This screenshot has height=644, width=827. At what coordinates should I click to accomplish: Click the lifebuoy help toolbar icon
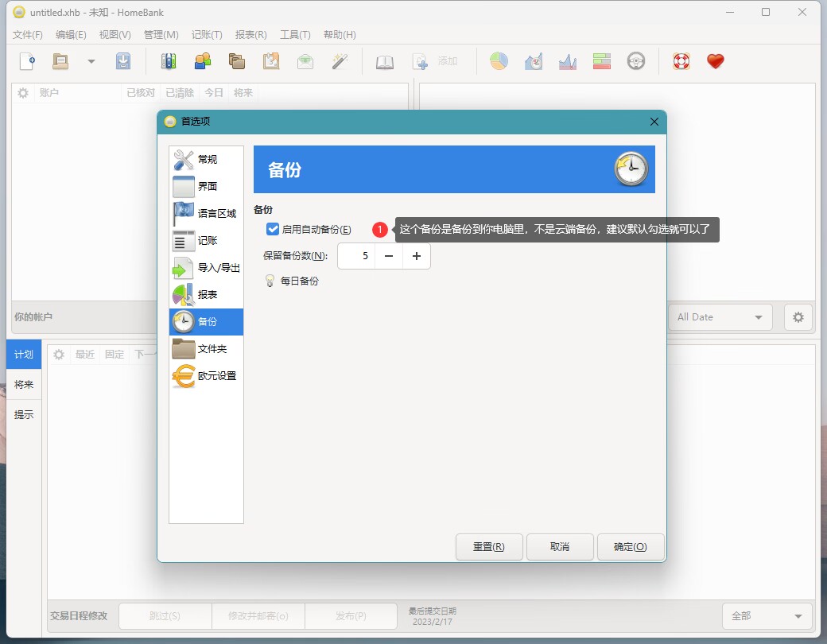click(681, 61)
